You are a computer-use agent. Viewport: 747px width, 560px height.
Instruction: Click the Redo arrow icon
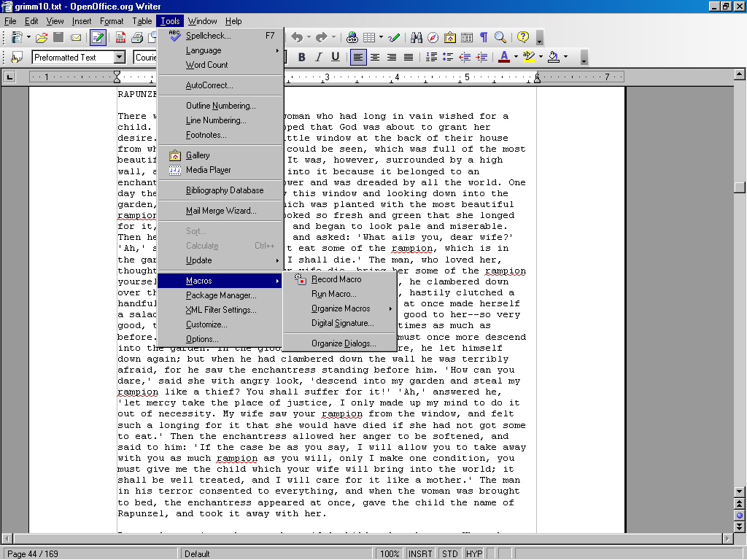click(x=322, y=37)
